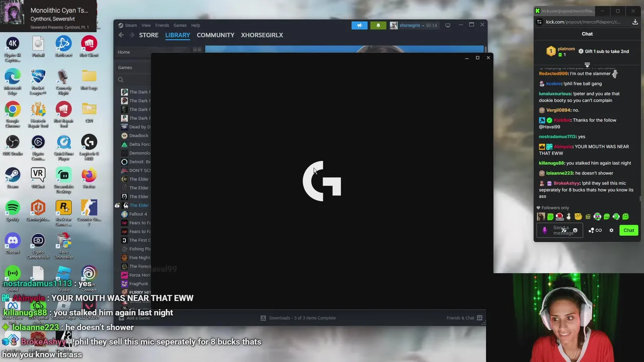This screenshot has width=644, height=362.
Task: Switch Steam to Big Picture mode icon
Action: click(x=448, y=25)
